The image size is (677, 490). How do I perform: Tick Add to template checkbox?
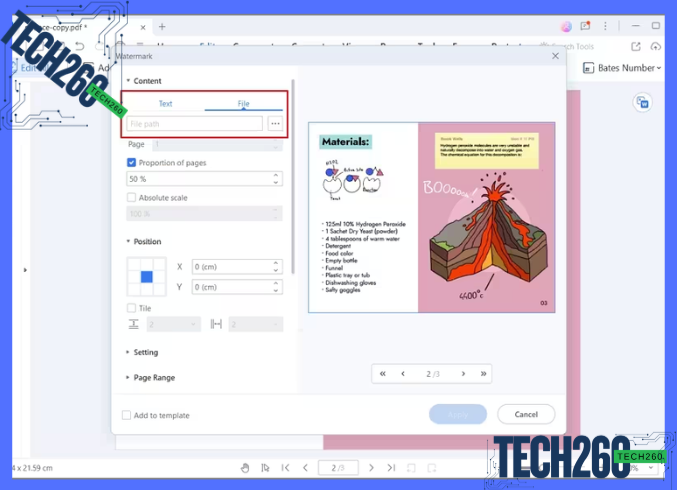click(x=127, y=415)
